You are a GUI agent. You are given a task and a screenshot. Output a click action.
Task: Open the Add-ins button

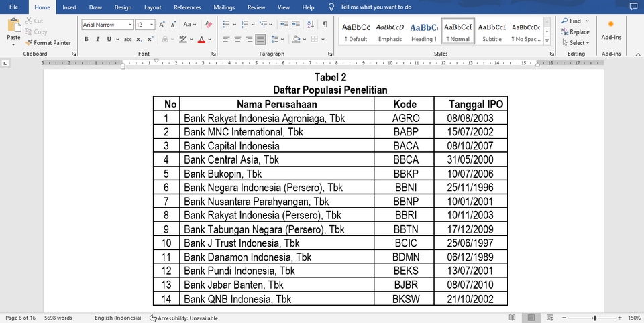pos(611,29)
